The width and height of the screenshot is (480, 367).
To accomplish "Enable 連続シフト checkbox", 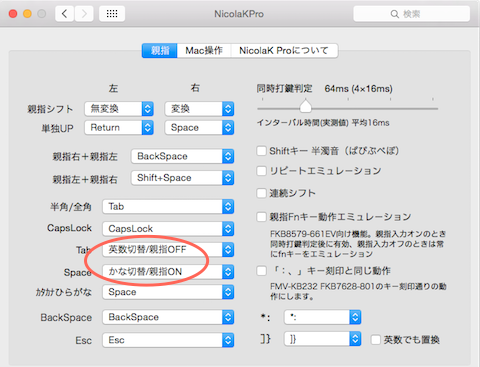I will coord(261,193).
